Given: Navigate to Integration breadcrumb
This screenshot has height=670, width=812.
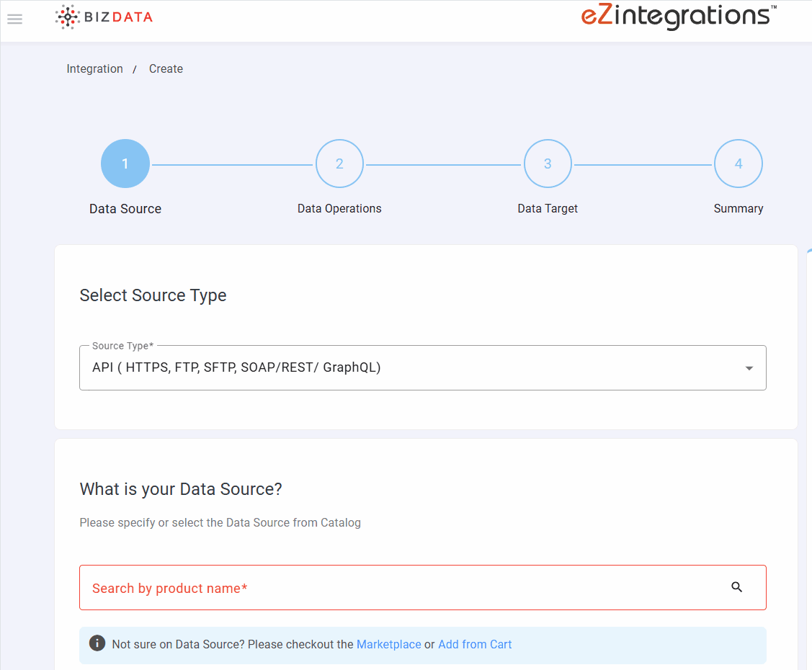Looking at the screenshot, I should point(94,69).
